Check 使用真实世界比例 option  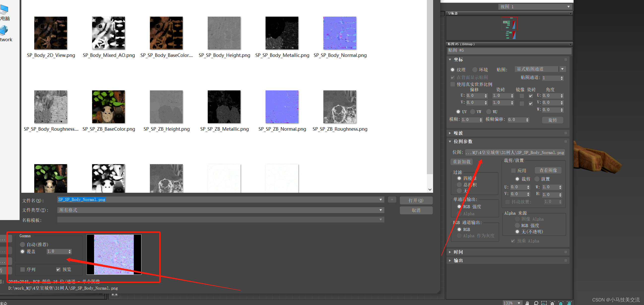pos(452,84)
